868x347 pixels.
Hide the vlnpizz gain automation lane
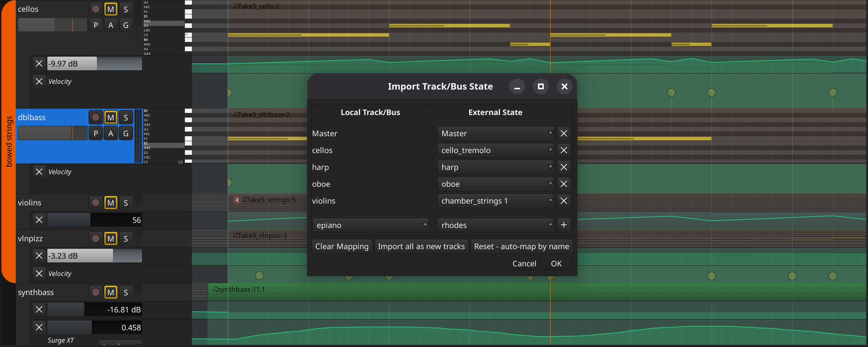click(x=39, y=256)
